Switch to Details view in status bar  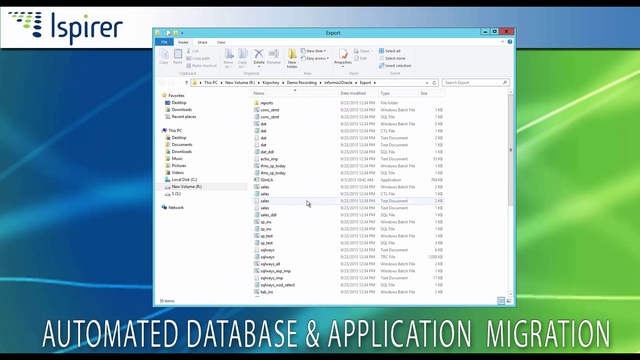point(501,301)
